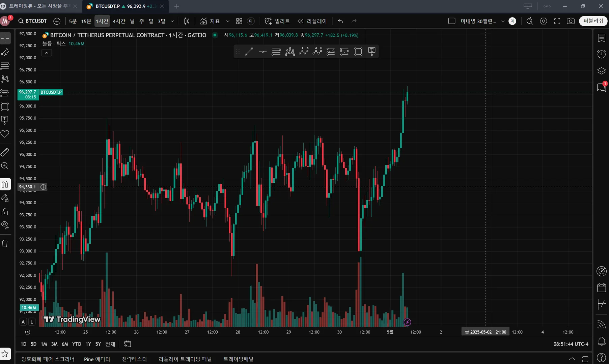Select the trend line tool in left sidebar
The height and width of the screenshot is (364, 609).
[x=5, y=52]
